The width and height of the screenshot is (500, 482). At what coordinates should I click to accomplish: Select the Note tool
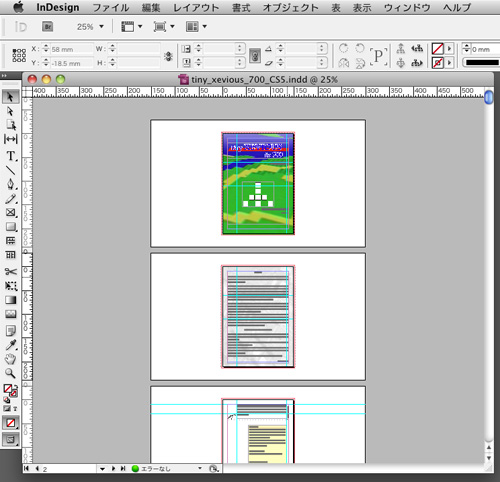pyautogui.click(x=10, y=331)
